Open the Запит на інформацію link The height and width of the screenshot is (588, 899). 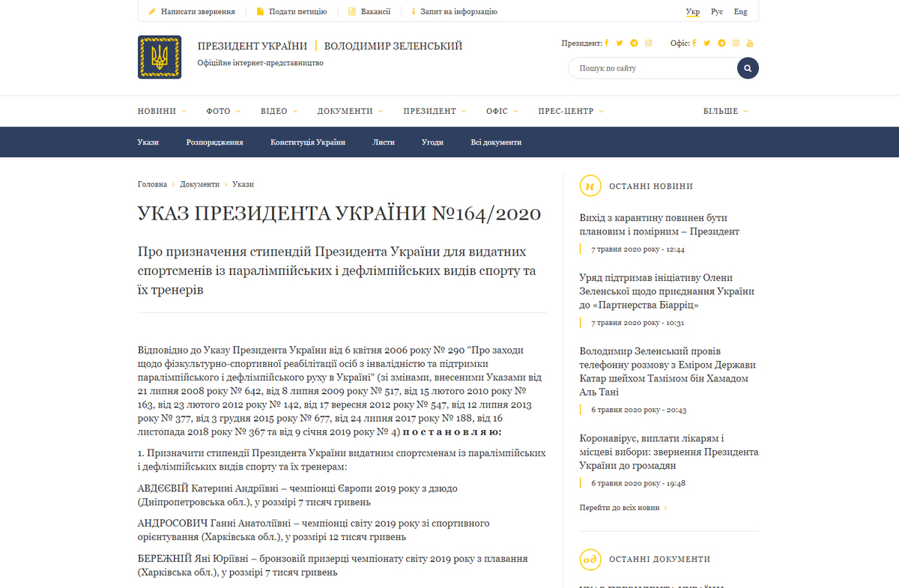pyautogui.click(x=459, y=12)
